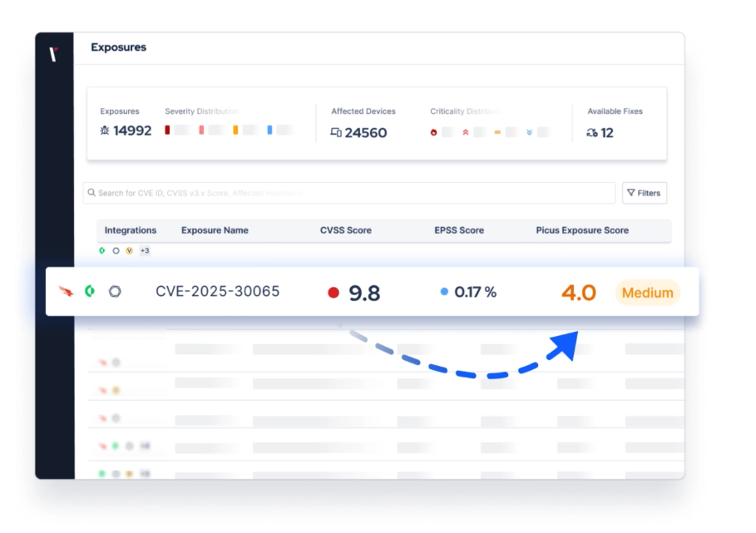Screen dimensions: 756x533
Task: Click the devices icon beside 24560
Action: 336,132
